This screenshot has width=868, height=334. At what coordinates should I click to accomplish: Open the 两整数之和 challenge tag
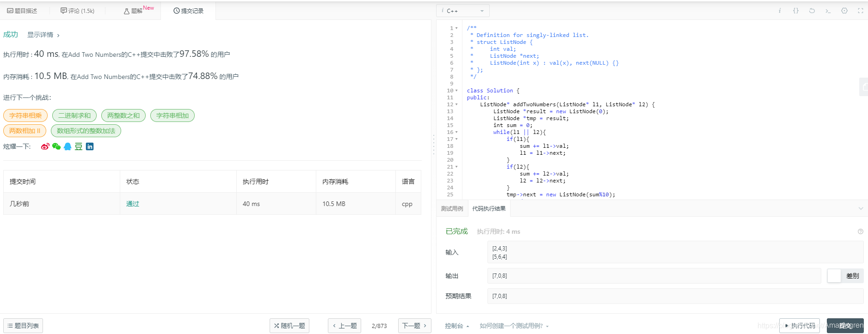[123, 115]
